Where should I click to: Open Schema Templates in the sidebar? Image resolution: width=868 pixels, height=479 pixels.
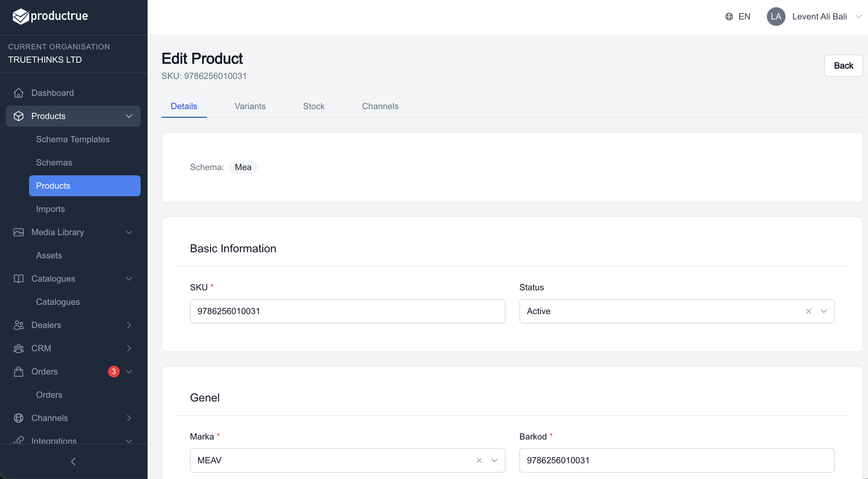tap(73, 139)
